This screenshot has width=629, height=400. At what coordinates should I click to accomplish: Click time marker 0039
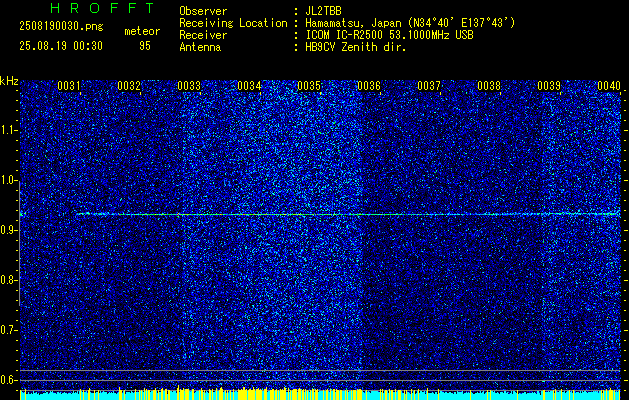point(549,85)
